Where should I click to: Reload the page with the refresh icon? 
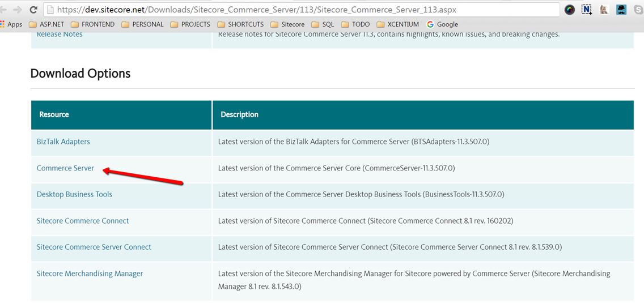pos(33,10)
